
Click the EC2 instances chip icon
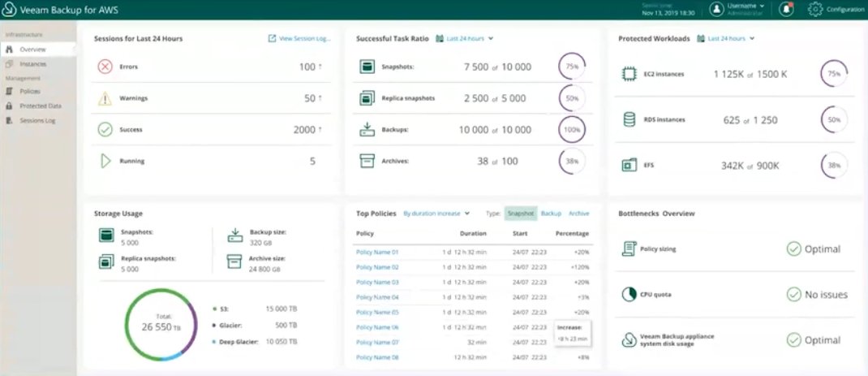[x=630, y=74]
